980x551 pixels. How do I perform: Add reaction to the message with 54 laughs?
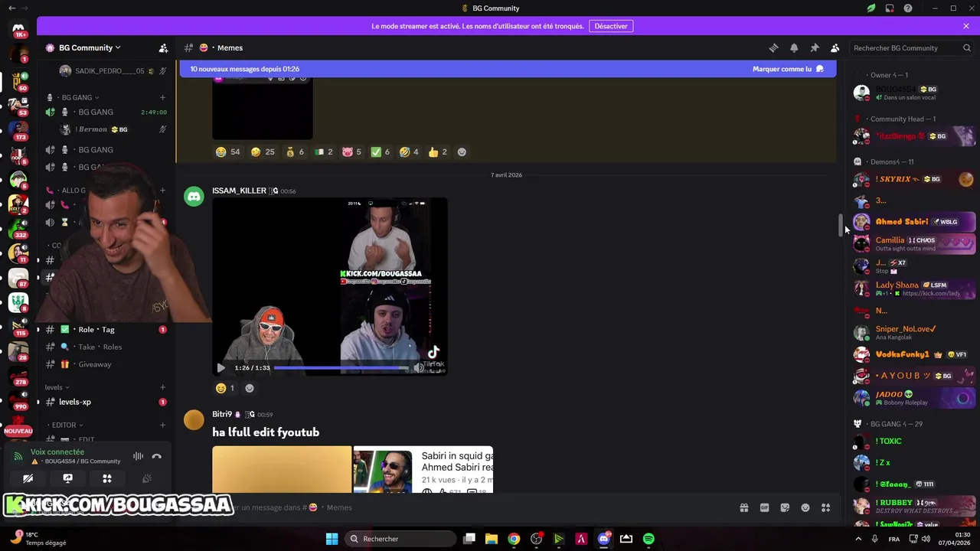pos(462,152)
